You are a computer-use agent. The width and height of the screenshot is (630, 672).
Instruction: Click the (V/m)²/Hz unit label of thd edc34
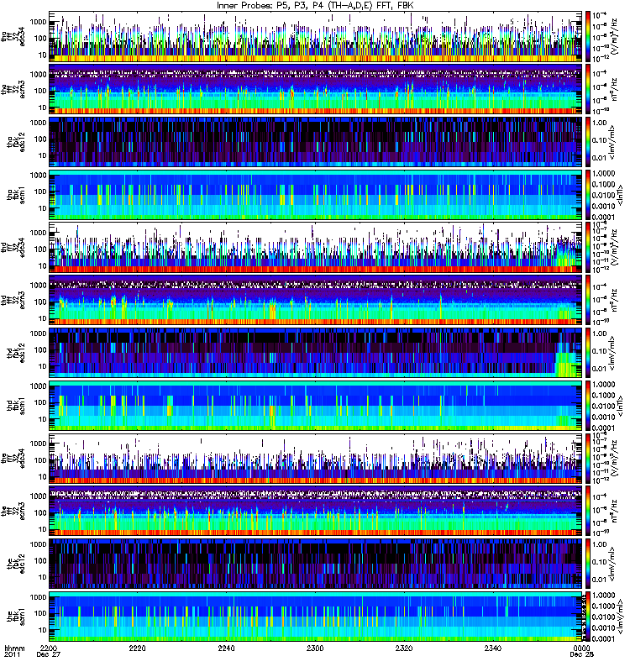614,247
